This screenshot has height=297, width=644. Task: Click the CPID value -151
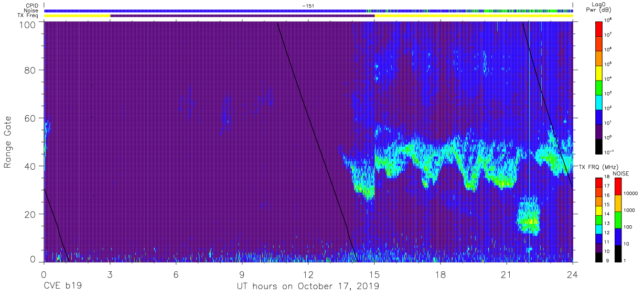pyautogui.click(x=308, y=6)
